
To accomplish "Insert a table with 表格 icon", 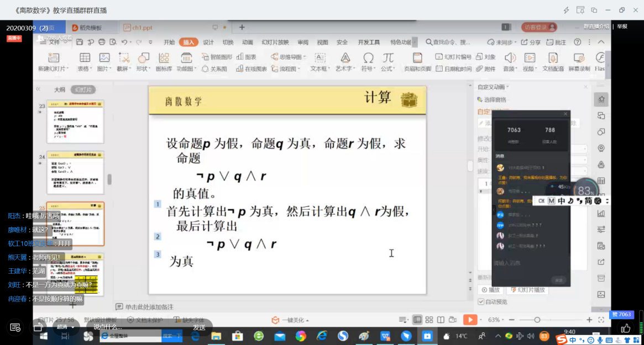I will coord(85,58).
